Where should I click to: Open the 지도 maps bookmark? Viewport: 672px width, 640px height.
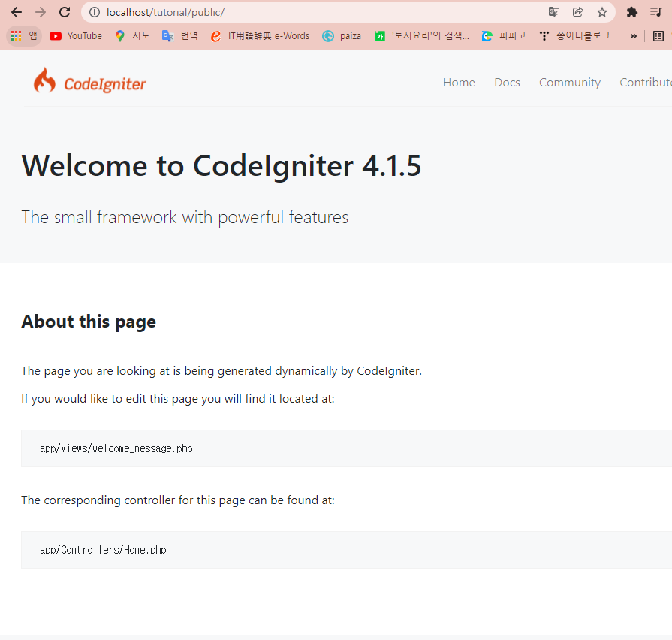tap(132, 36)
